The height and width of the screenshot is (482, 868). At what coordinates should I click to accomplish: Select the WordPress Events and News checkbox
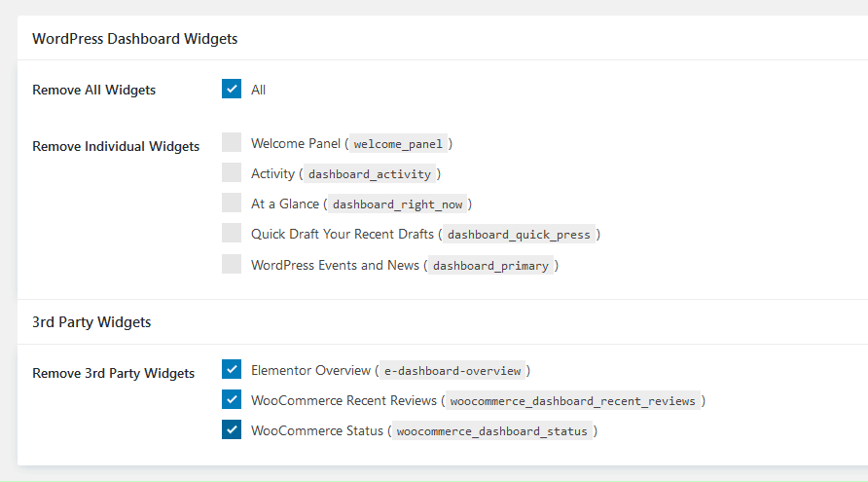232,264
